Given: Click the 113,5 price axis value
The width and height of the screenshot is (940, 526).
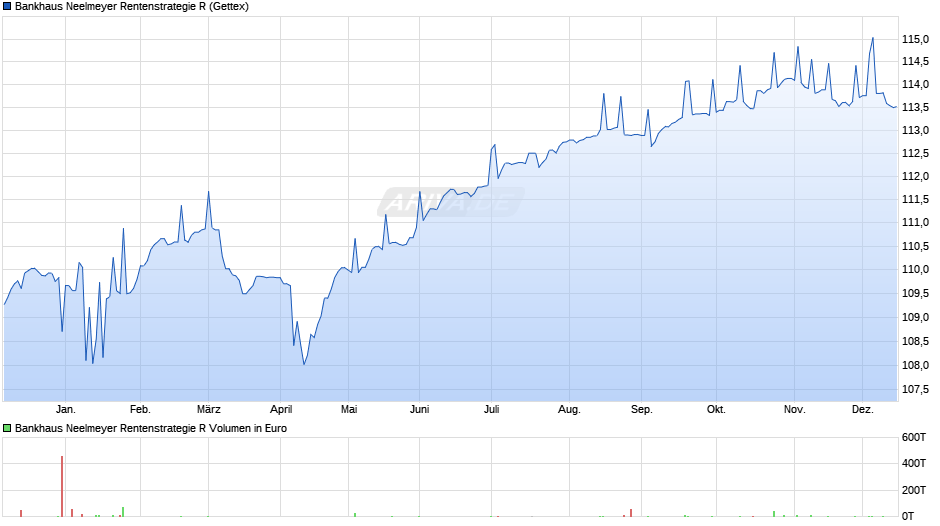Looking at the screenshot, I should (915, 108).
